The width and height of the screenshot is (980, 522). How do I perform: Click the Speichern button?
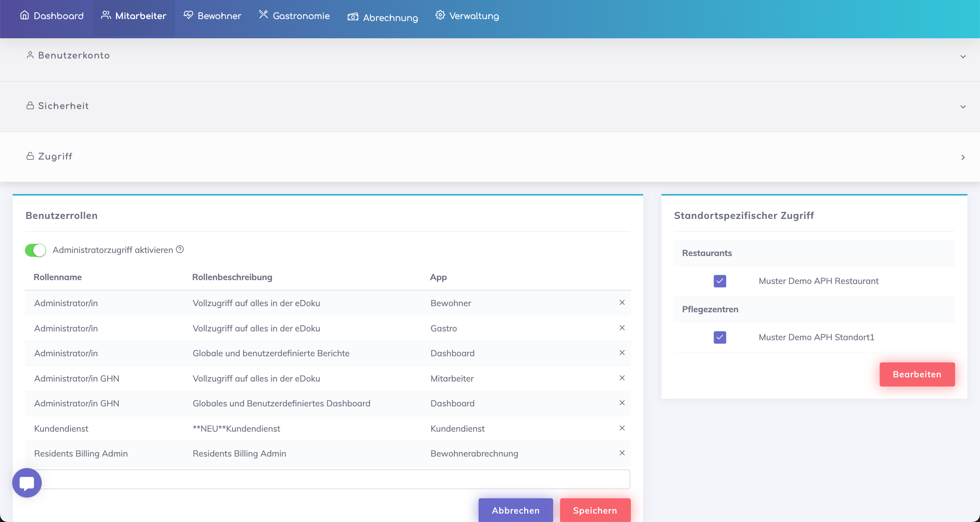click(x=595, y=510)
